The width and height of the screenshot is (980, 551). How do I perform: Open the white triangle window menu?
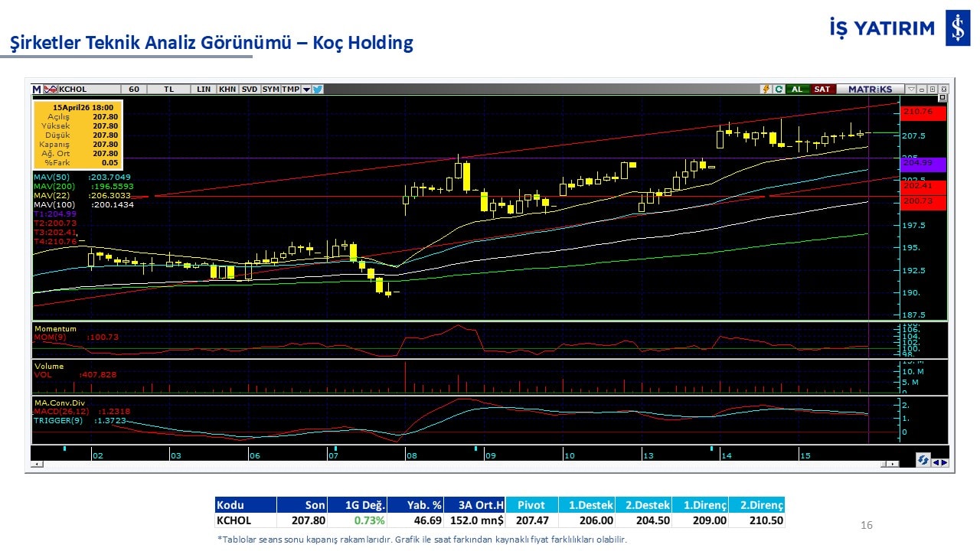point(910,90)
